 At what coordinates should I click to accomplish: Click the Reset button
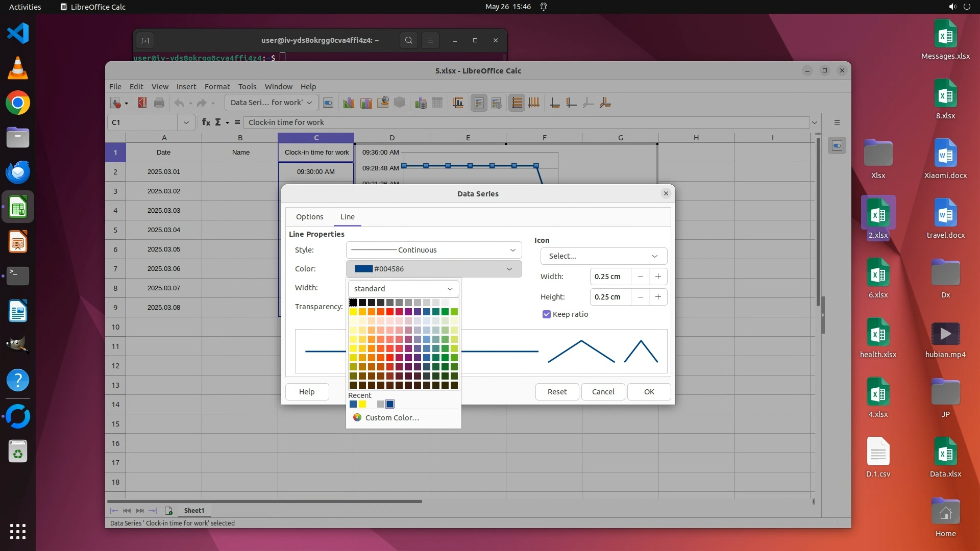(557, 392)
